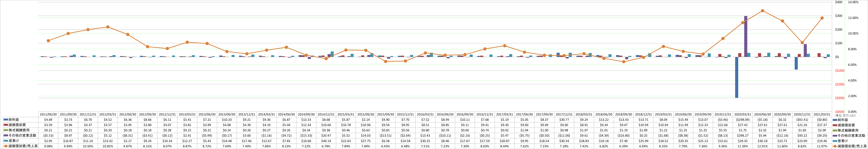Click the $10.33 net income cell
The image size is (868, 149).
[x=227, y=120]
